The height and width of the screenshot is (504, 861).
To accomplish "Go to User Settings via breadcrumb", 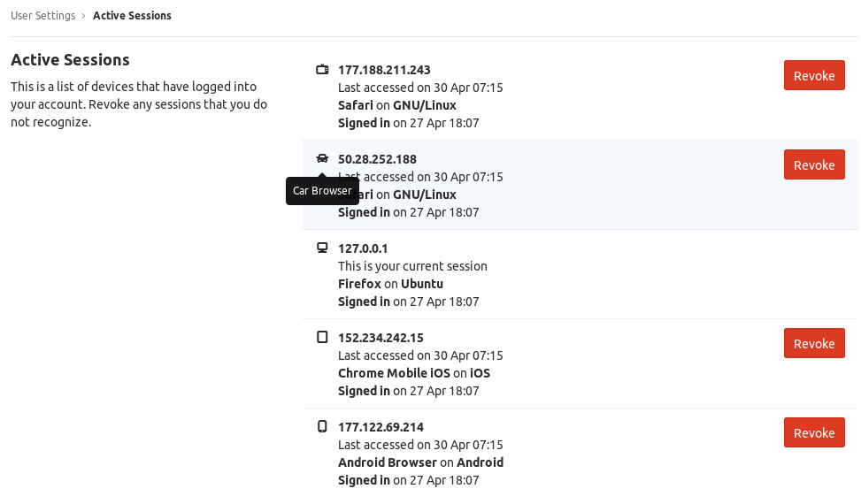I will coord(43,16).
